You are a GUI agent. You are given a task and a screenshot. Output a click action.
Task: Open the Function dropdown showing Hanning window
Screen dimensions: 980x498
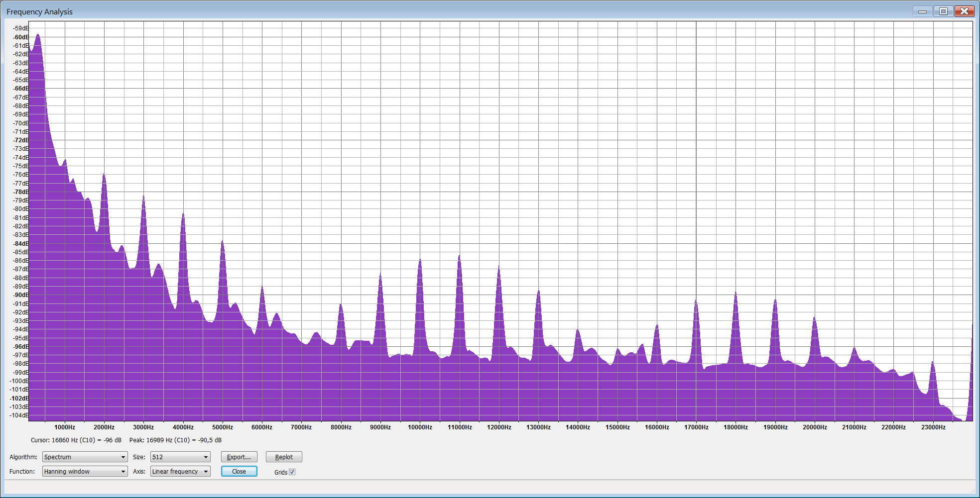coord(85,471)
